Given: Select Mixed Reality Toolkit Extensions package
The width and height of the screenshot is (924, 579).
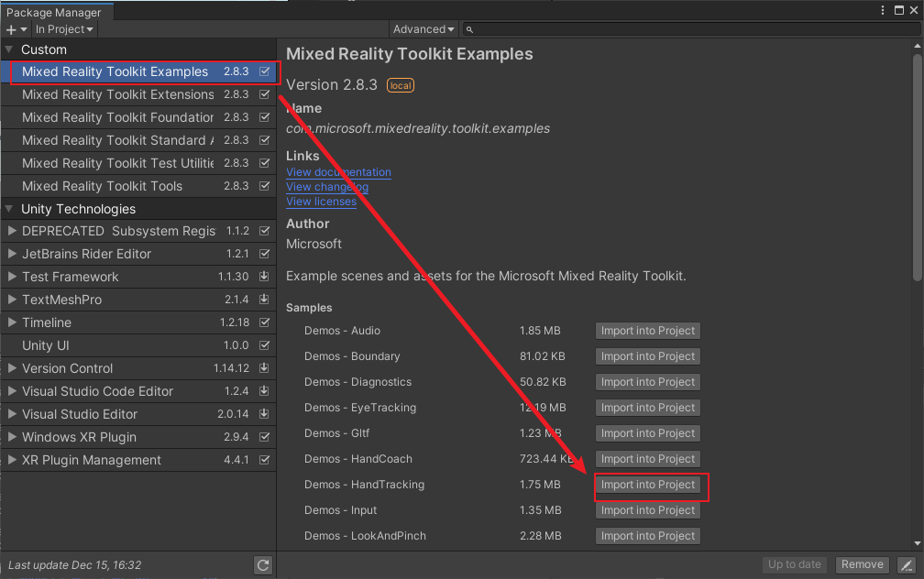Looking at the screenshot, I should click(138, 94).
